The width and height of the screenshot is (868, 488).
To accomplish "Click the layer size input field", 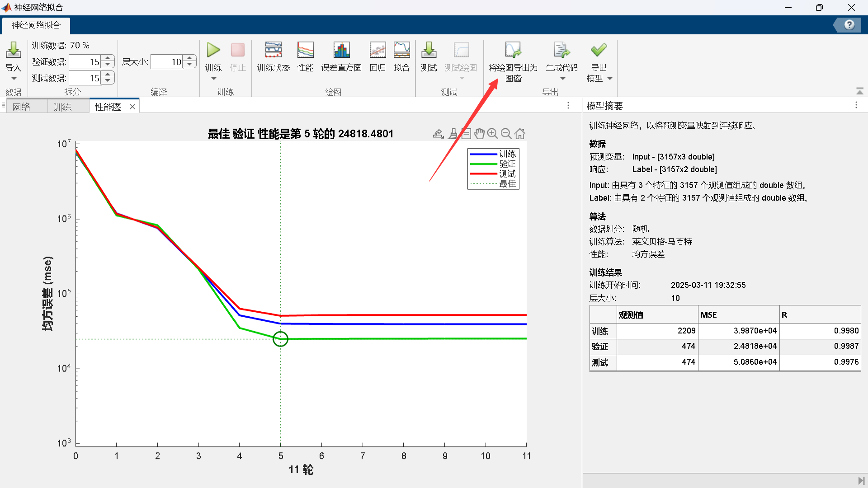I will [x=166, y=62].
